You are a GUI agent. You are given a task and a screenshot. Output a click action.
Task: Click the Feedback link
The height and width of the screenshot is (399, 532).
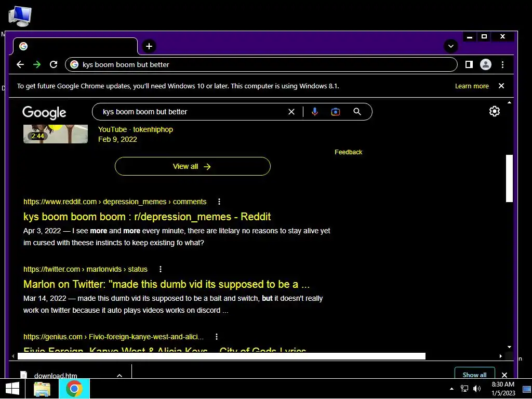point(348,152)
